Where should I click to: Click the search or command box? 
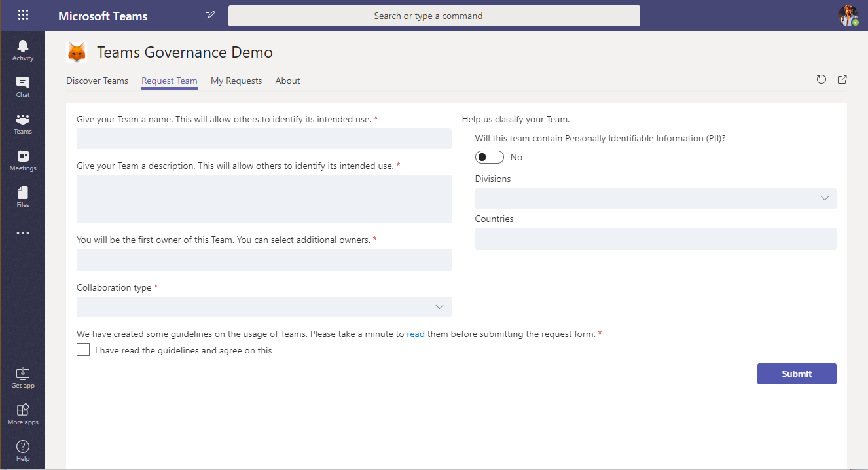pyautogui.click(x=434, y=16)
